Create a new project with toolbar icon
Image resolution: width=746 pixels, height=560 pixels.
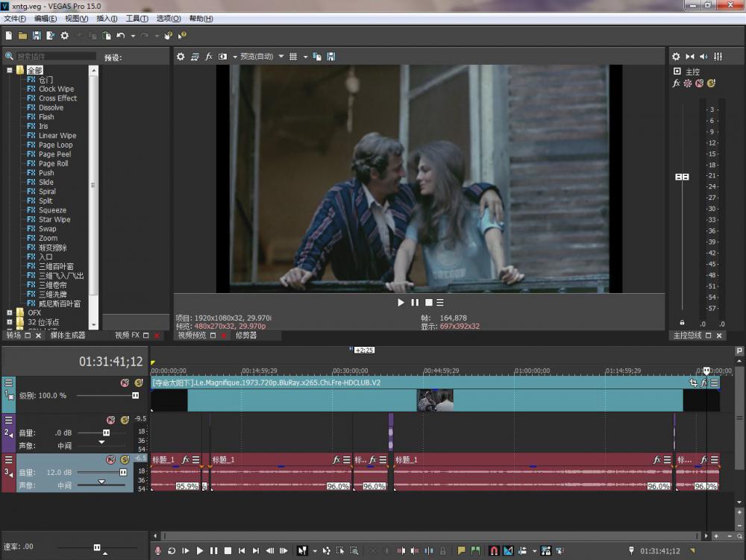point(8,36)
